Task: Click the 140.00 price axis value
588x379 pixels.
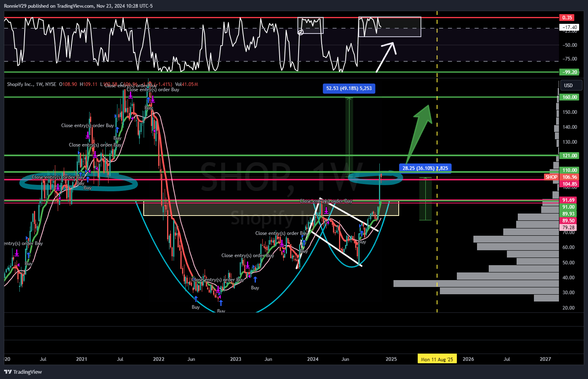Action: tap(570, 127)
